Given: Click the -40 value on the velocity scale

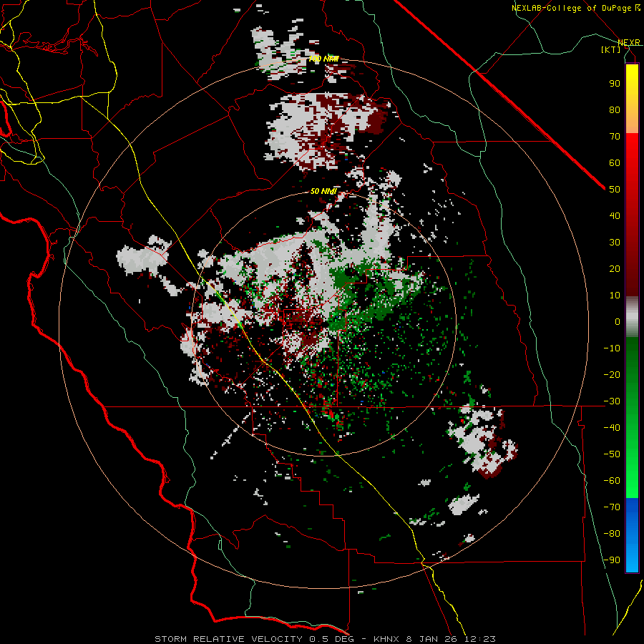Looking at the screenshot, I should (x=612, y=428).
